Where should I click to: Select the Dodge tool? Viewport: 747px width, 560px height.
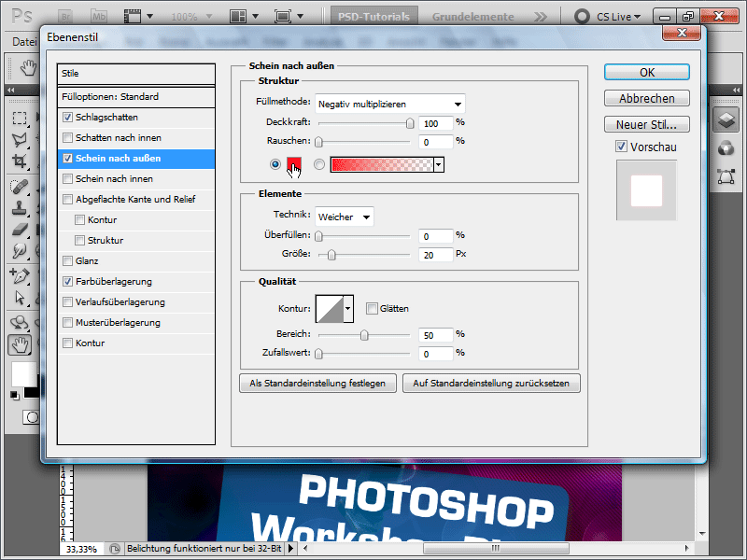point(20,251)
